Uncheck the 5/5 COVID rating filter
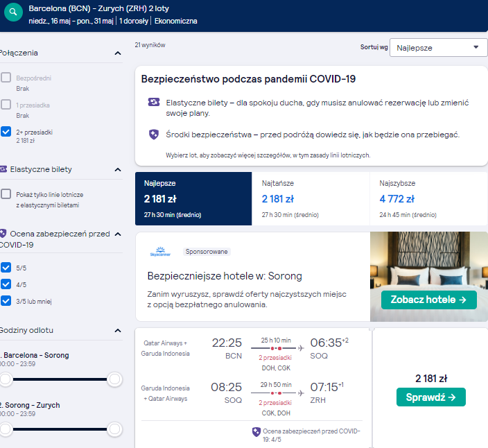 point(6,268)
